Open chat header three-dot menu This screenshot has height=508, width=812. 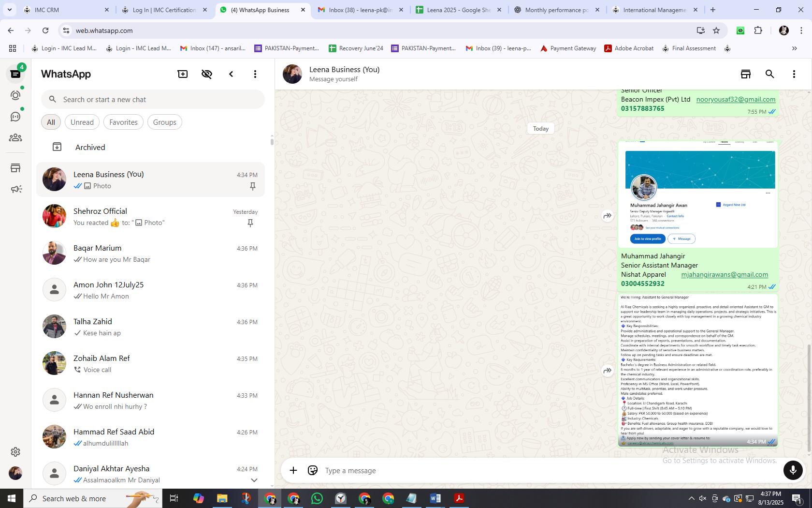[794, 74]
